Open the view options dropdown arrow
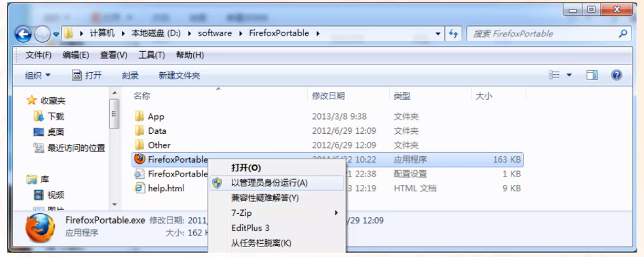644x257 pixels. tap(569, 75)
